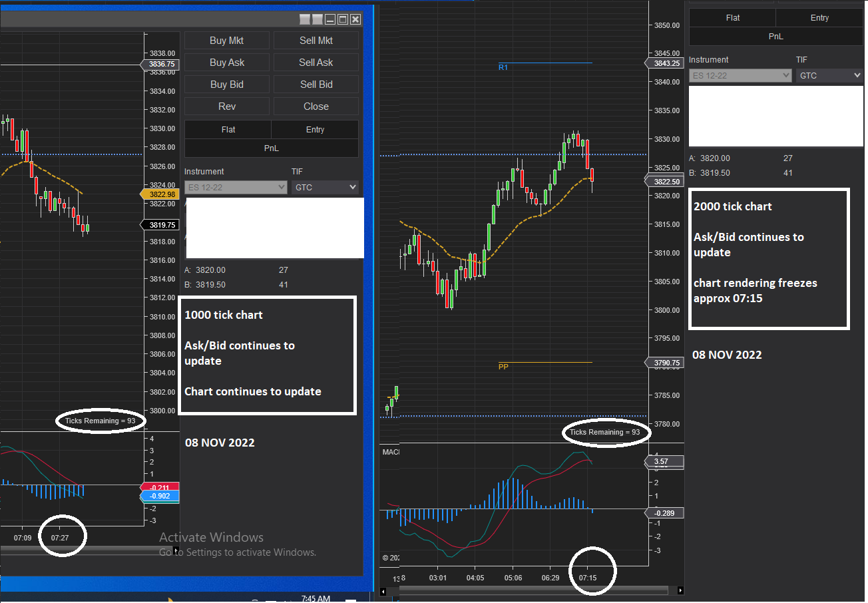This screenshot has width=868, height=603.
Task: Click Ticks Remaining = 93 on left chart
Action: (100, 421)
